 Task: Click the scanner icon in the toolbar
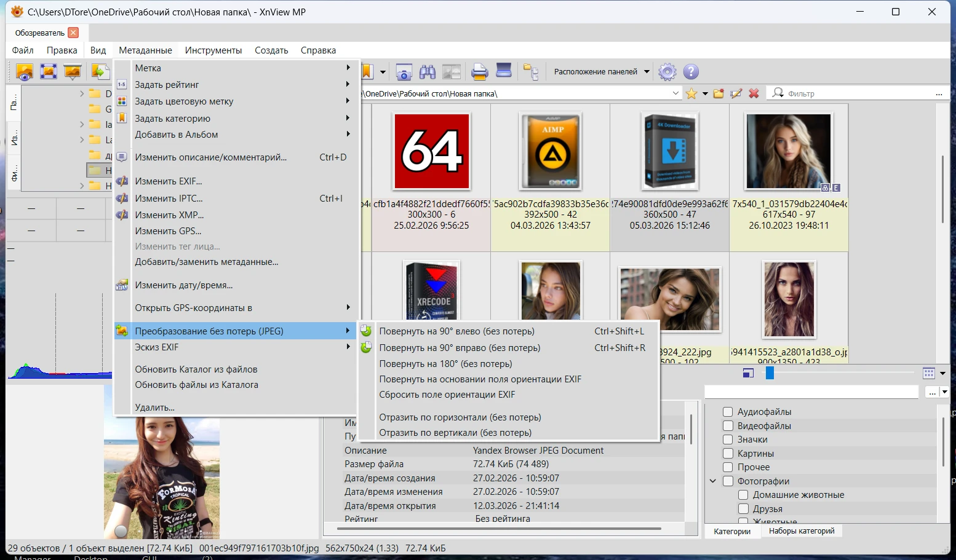pyautogui.click(x=504, y=71)
